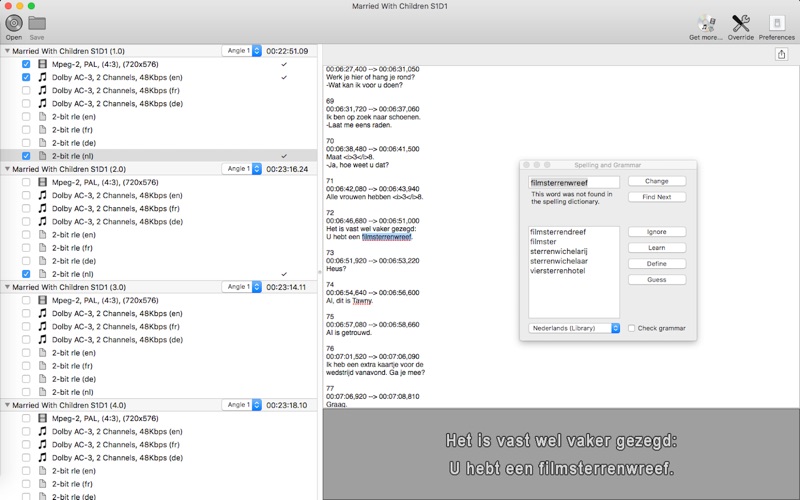
Task: Select suggestion viersterrenhotel
Action: (x=557, y=271)
